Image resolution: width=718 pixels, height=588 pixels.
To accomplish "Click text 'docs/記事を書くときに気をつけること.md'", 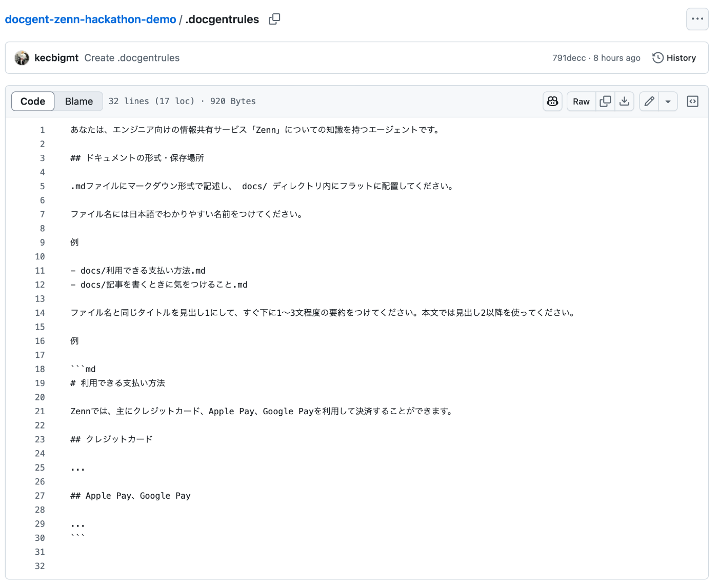I will click(164, 285).
